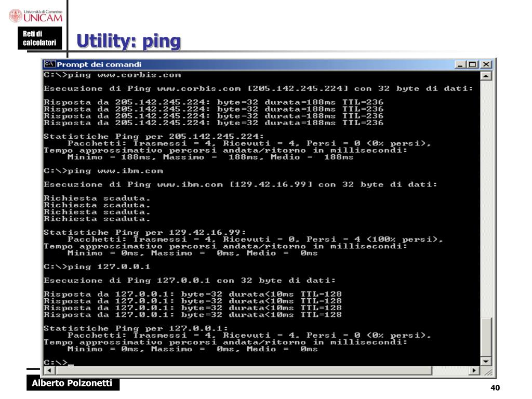
Task: Click the 'ping www.ibm.com' command line
Action: click(x=103, y=171)
